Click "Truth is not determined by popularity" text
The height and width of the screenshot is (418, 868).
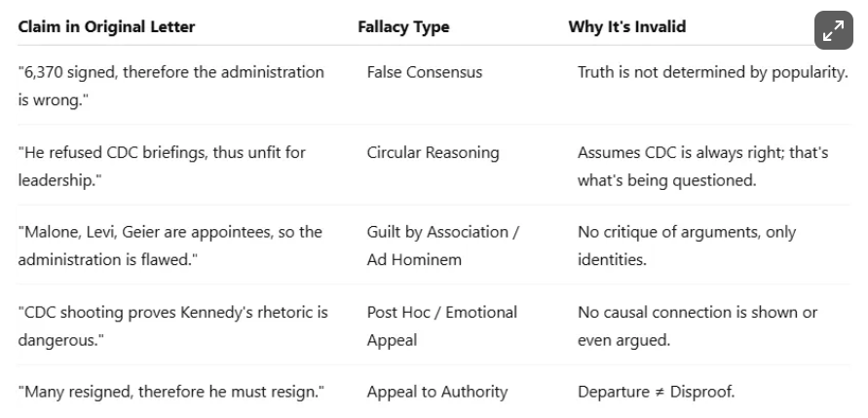coord(712,73)
